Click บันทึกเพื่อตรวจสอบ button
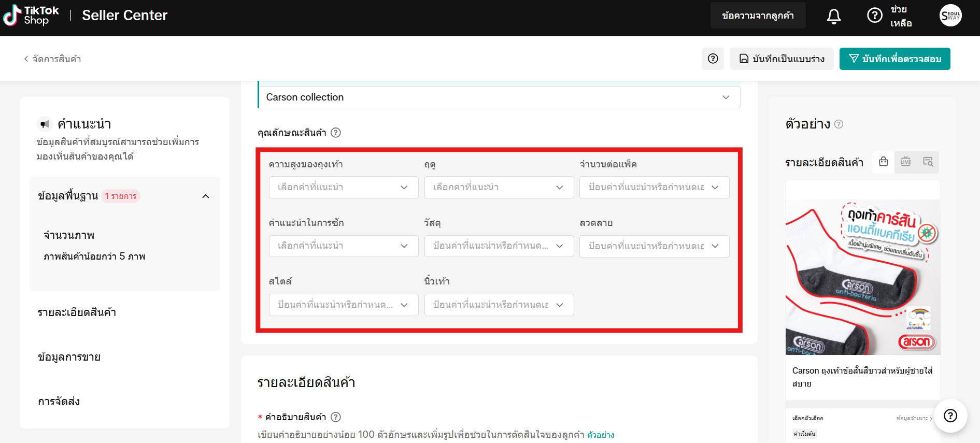The width and height of the screenshot is (980, 443). (895, 59)
